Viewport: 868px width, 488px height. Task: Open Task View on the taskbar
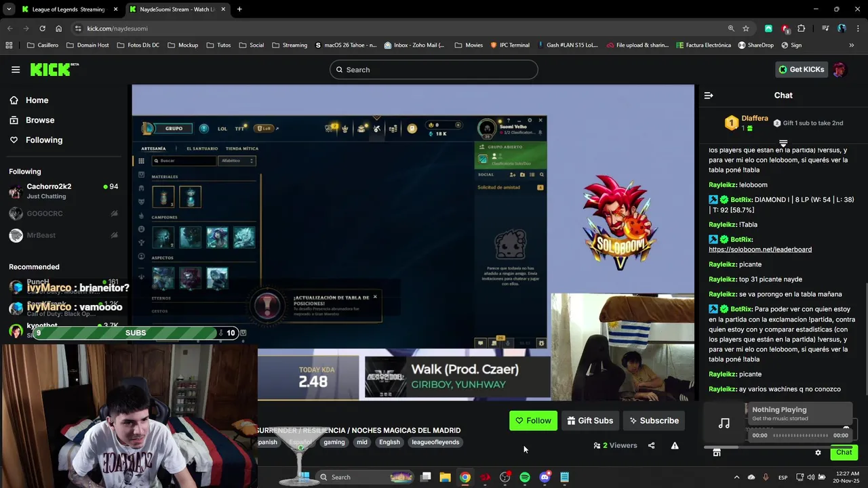pos(425,477)
